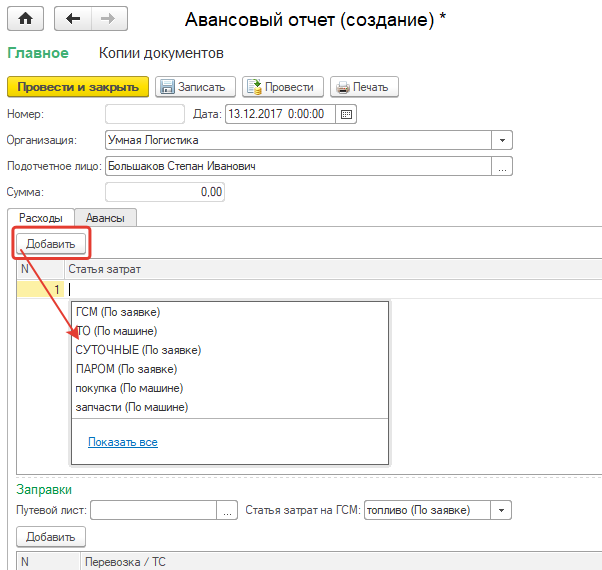
Task: Click Записать to save the document
Action: click(195, 87)
